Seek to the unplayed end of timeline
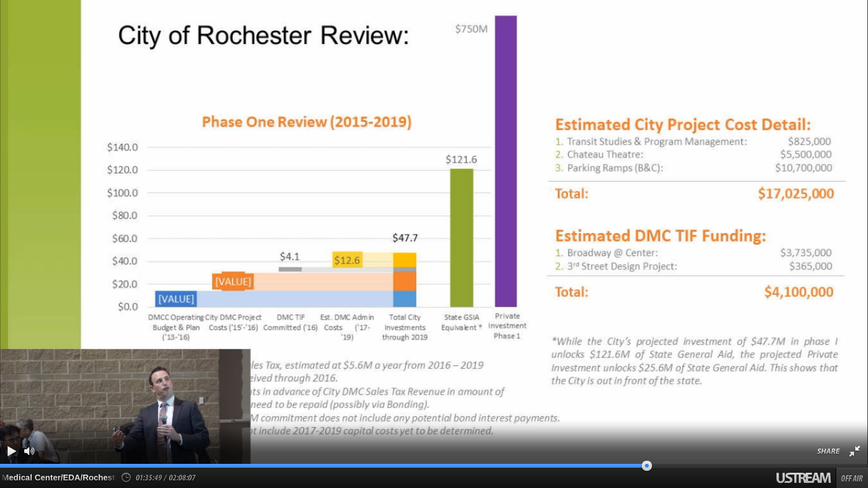 [763, 466]
